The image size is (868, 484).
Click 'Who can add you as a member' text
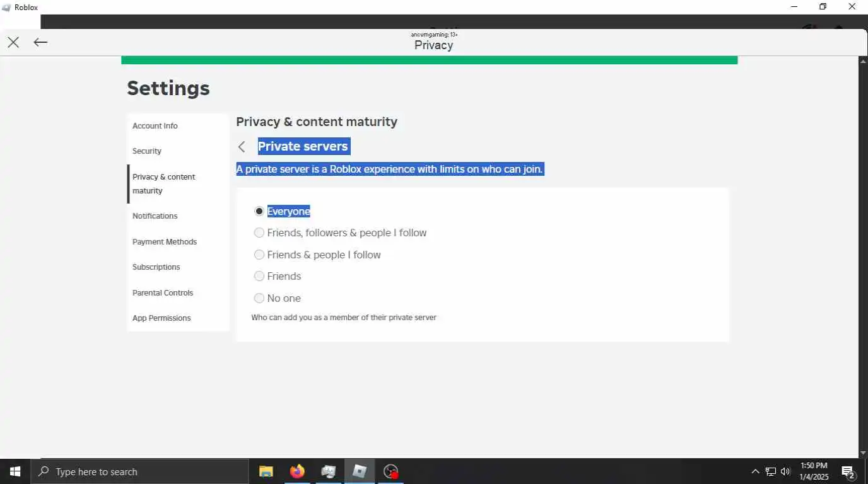click(344, 318)
